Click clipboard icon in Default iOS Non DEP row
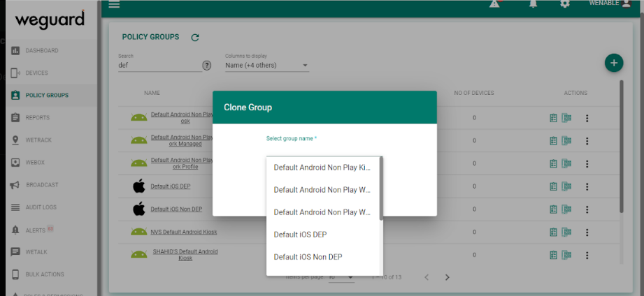Image resolution: width=644 pixels, height=296 pixels. (554, 209)
